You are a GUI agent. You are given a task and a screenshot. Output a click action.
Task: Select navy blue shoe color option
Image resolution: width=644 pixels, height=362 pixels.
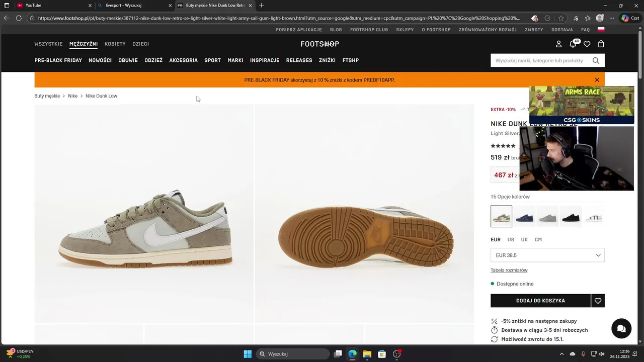[x=524, y=217]
